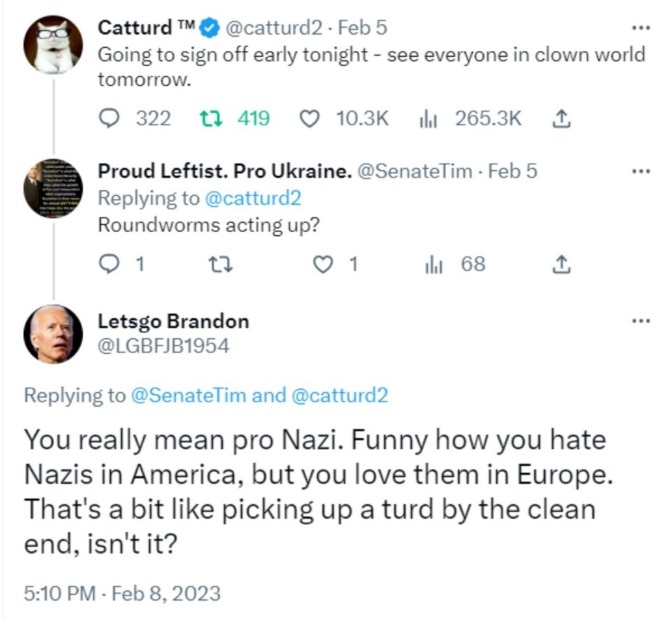This screenshot has width=672, height=620.
Task: Open more options on Letsgo Brandon's tweet
Action: (640, 319)
